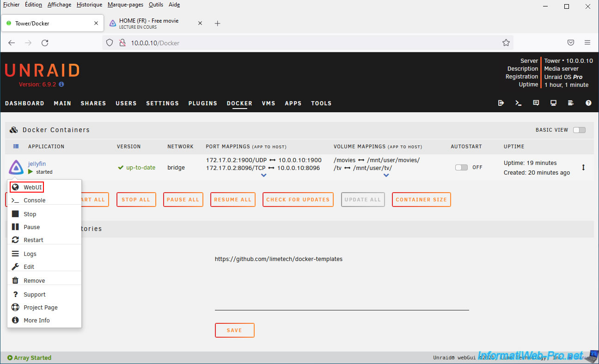599x364 pixels.
Task: Click the feedback icon in header
Action: point(536,103)
